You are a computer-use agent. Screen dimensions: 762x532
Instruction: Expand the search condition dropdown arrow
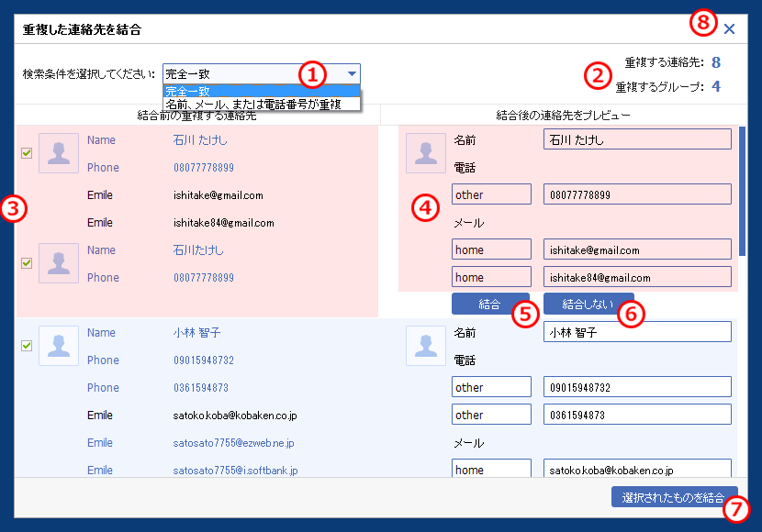[352, 74]
